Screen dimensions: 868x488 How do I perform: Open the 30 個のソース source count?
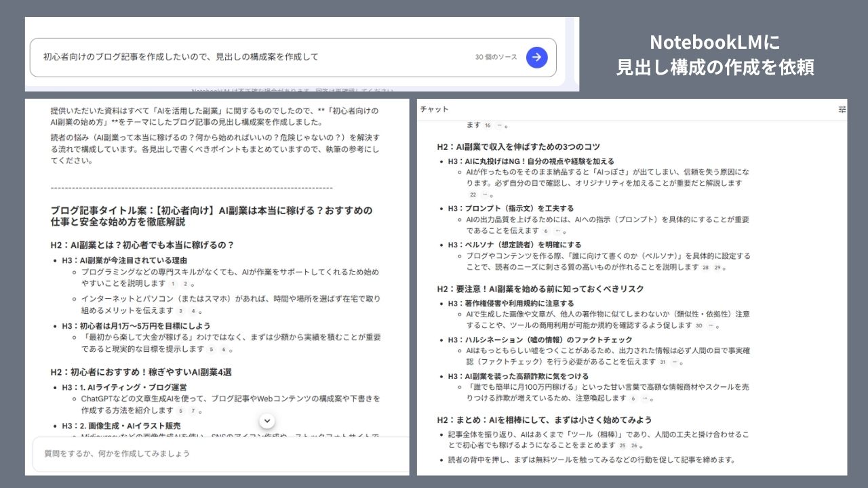pyautogui.click(x=496, y=58)
